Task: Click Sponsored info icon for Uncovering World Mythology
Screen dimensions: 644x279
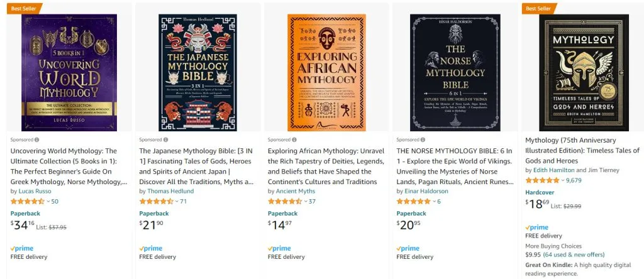Action: coord(37,139)
